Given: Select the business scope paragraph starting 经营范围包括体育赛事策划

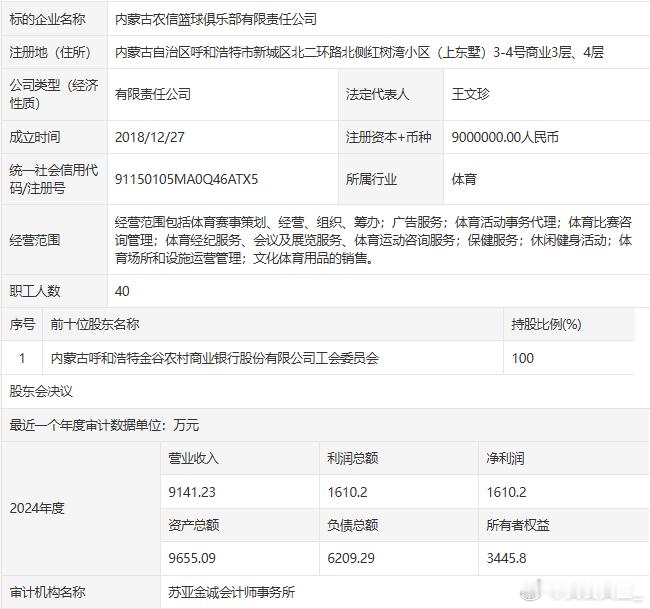Looking at the screenshot, I should (x=374, y=240).
